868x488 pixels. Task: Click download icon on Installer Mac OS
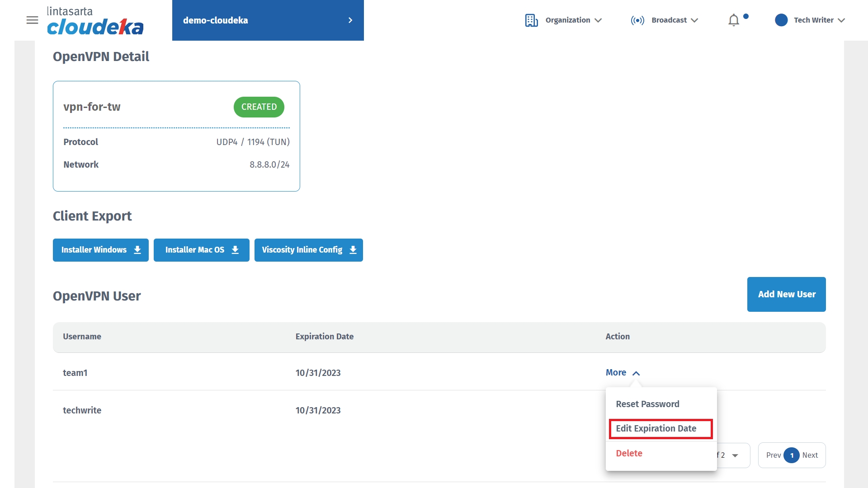coord(235,250)
